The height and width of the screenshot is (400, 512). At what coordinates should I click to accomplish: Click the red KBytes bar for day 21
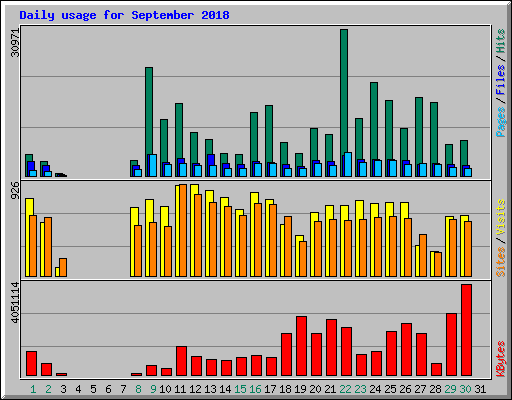click(331, 348)
